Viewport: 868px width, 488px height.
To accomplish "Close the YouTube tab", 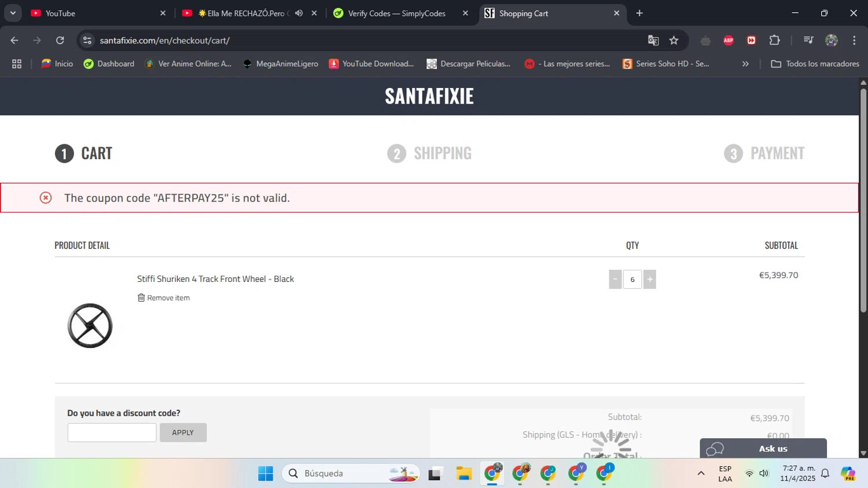I will coord(163,13).
